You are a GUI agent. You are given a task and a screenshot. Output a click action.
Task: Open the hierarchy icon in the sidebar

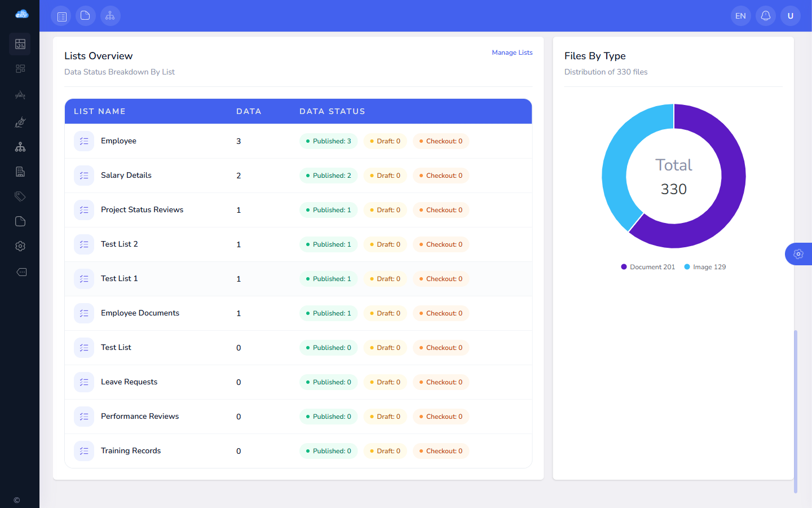[20, 147]
